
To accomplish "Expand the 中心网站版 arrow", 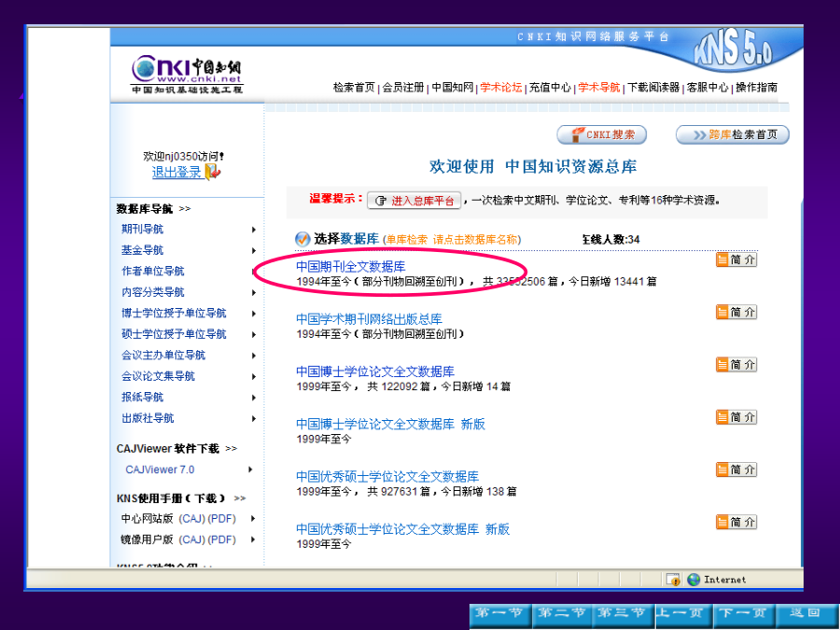I will point(253,519).
